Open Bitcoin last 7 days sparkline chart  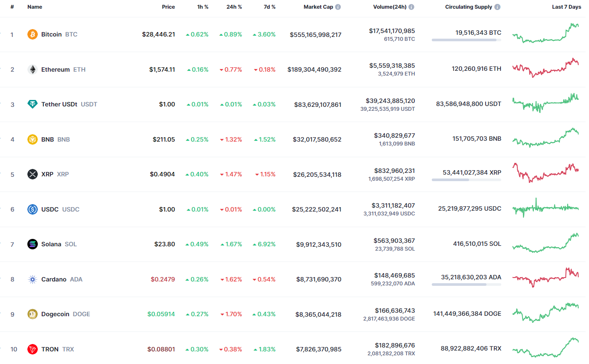pyautogui.click(x=546, y=33)
